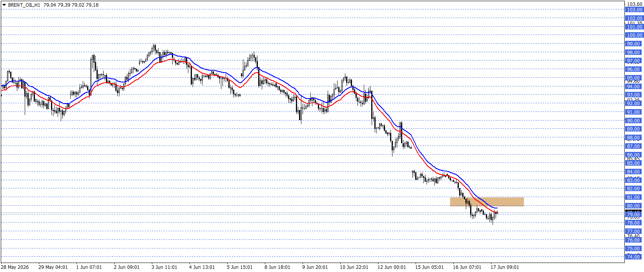
Task: Click the 83.00 price level label
Action: (634, 181)
